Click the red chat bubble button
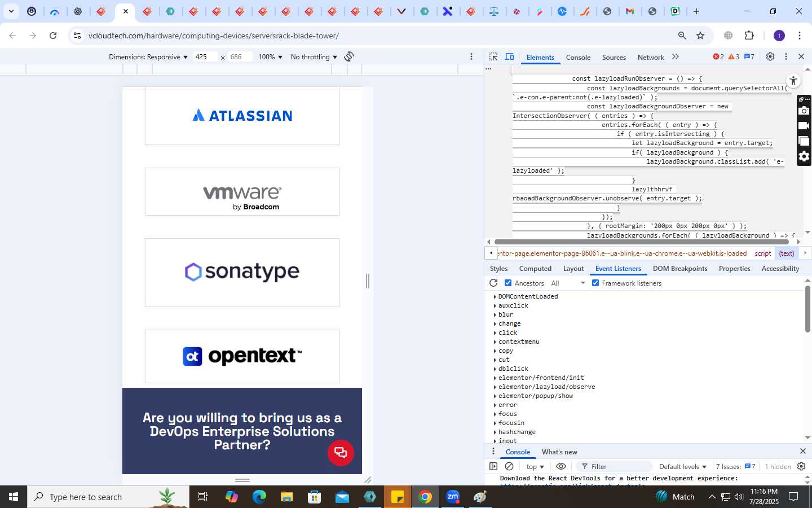 (x=341, y=453)
